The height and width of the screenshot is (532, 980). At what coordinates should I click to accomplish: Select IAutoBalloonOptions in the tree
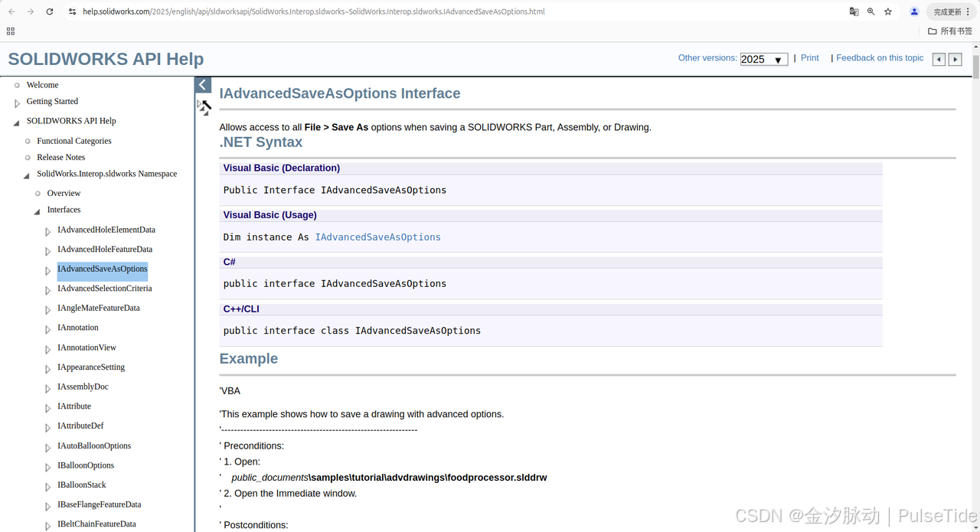94,446
